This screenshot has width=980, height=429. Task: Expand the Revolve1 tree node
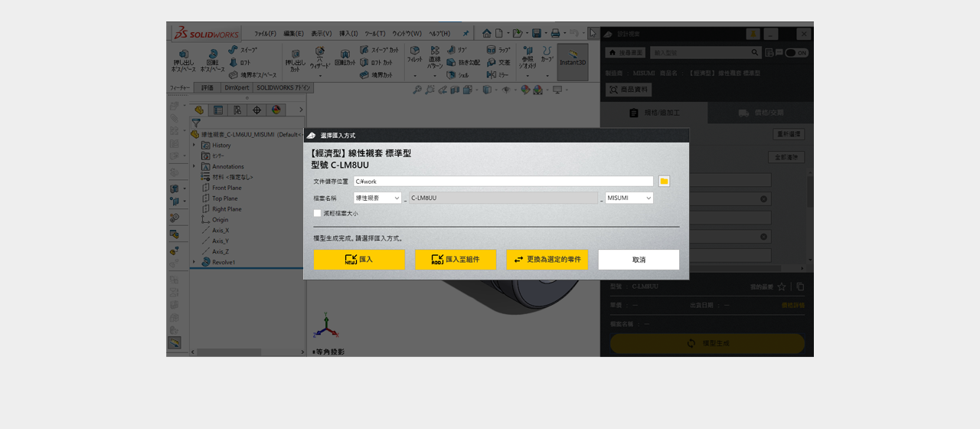point(194,262)
